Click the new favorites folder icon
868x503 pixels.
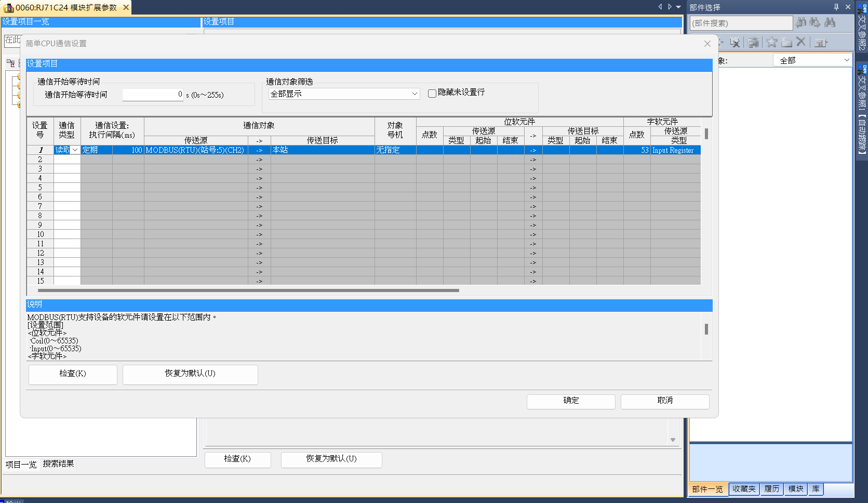point(786,42)
